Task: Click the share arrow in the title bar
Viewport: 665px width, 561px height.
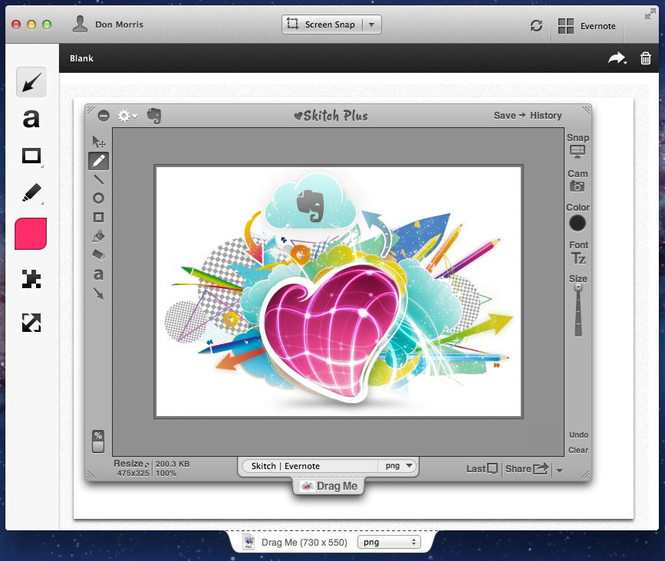Action: [617, 58]
